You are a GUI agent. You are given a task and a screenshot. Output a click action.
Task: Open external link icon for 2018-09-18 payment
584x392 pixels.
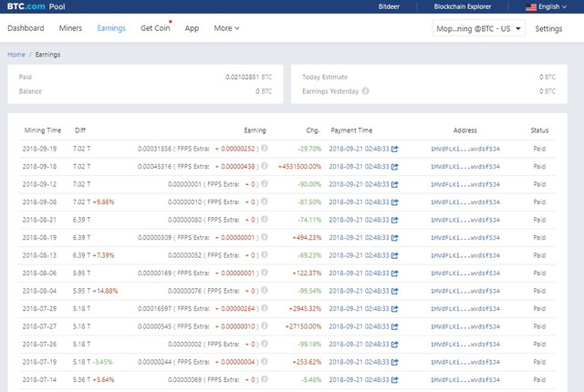coord(395,167)
